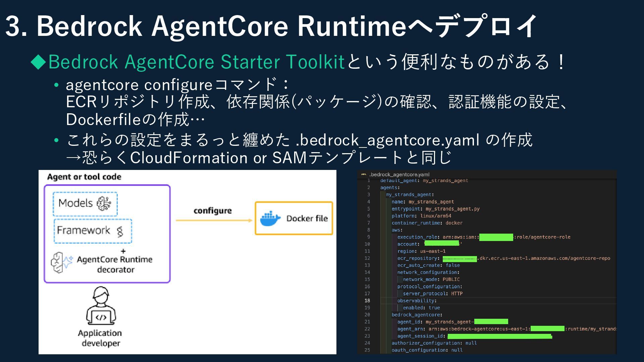
Task: Click line 'region: us-east-1'
Action: coord(421,251)
